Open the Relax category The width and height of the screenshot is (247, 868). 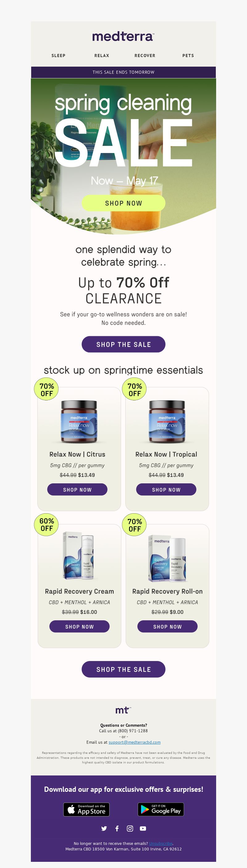click(102, 56)
